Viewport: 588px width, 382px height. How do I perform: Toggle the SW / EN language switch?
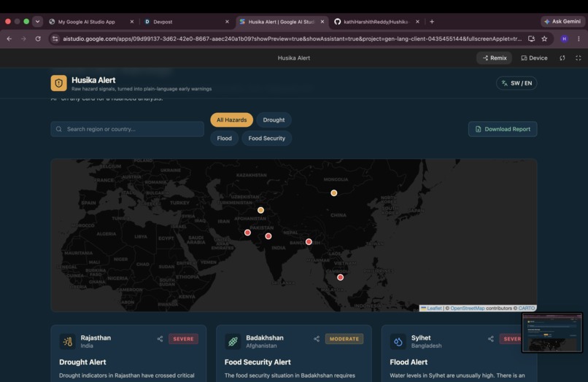[517, 83]
